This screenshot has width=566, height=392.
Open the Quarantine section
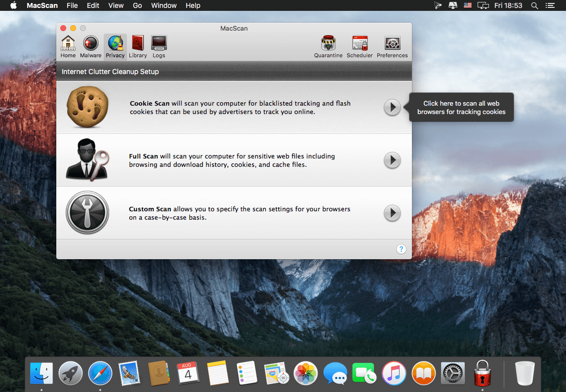(x=328, y=47)
